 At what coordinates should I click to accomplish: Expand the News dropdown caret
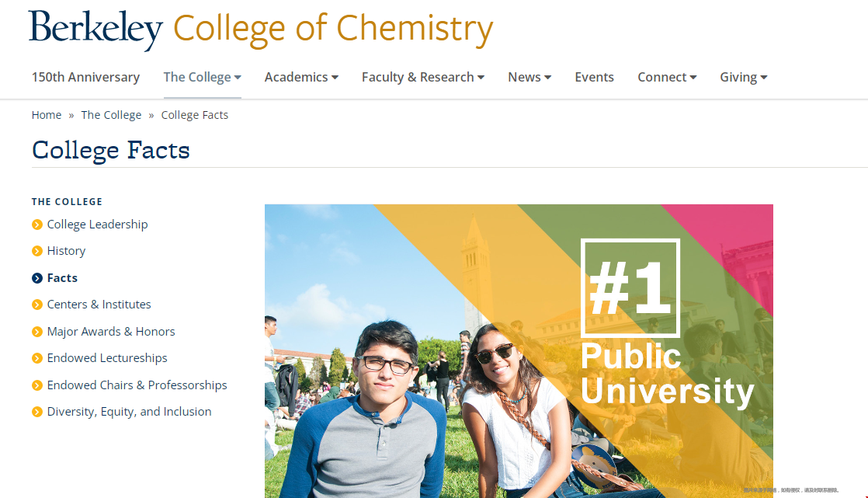[x=548, y=78]
